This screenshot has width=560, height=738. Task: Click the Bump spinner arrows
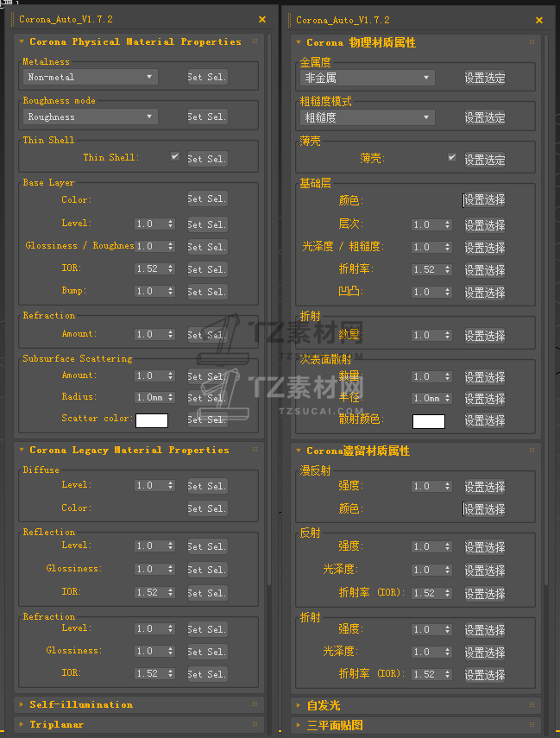click(x=171, y=292)
